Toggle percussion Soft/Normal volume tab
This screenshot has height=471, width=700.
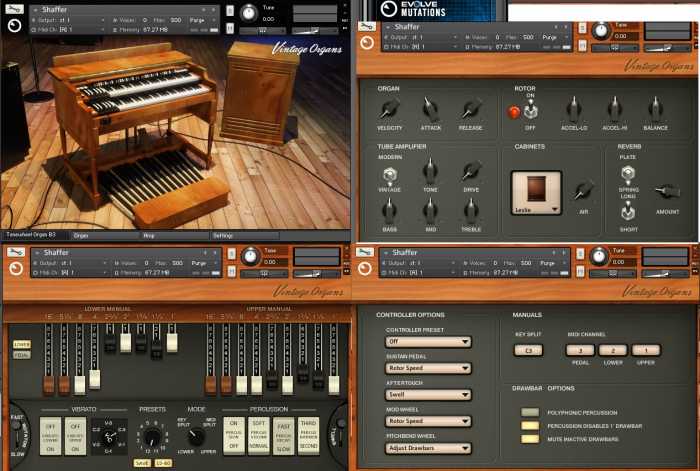tap(258, 436)
